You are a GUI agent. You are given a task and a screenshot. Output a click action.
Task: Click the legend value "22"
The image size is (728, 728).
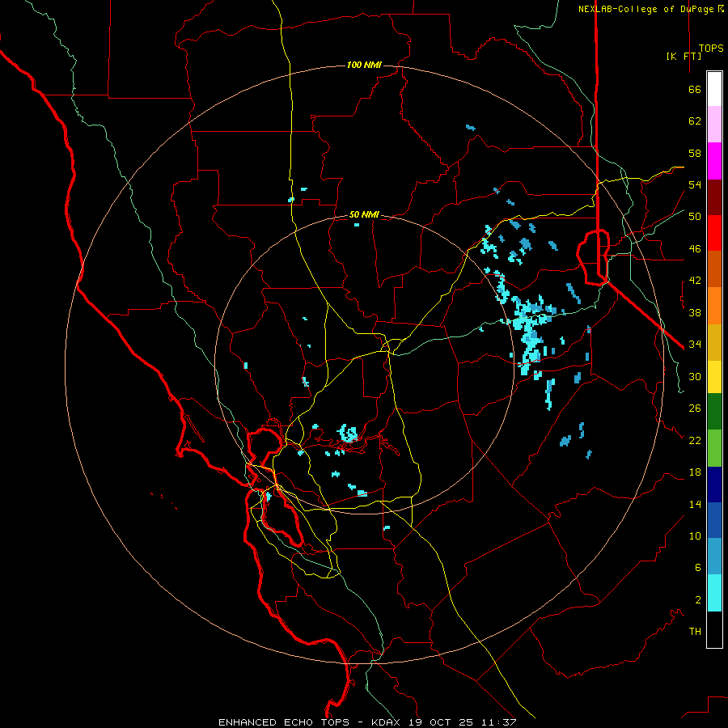(695, 440)
